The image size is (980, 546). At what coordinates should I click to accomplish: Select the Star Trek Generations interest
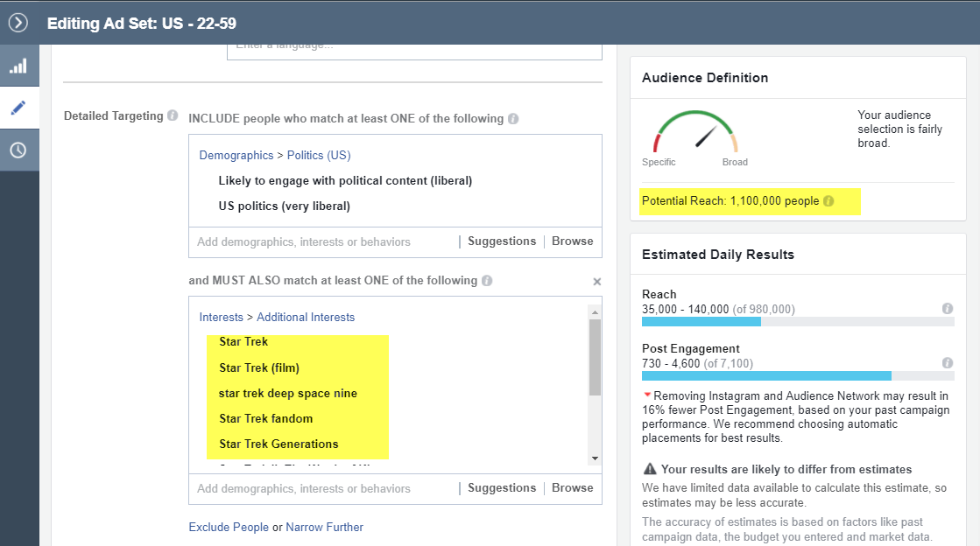point(278,444)
